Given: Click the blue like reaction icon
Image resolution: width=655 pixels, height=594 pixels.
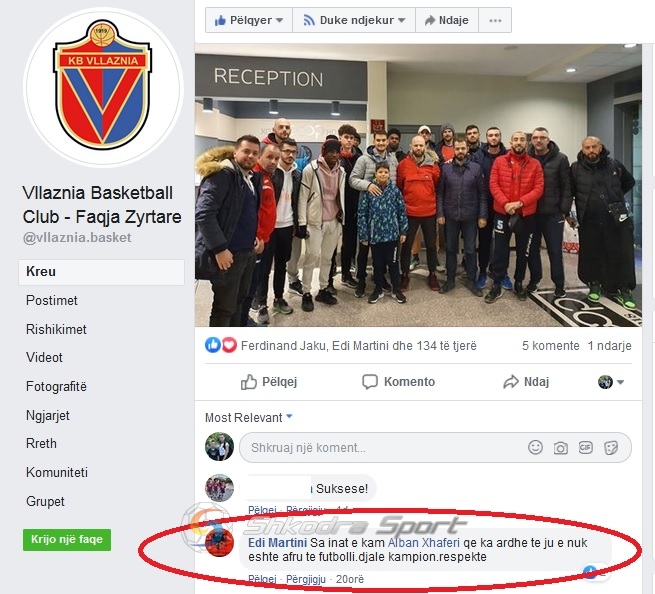Looking at the screenshot, I should (x=213, y=345).
